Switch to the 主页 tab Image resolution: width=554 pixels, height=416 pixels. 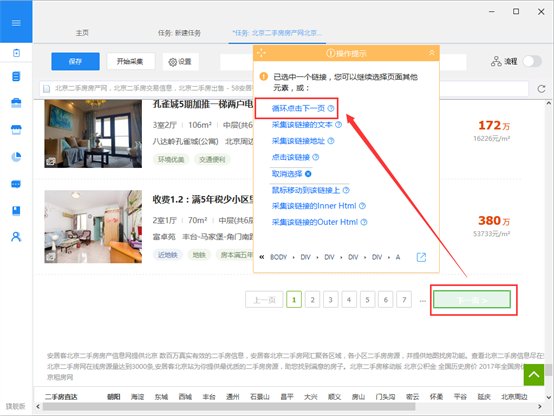(x=82, y=33)
